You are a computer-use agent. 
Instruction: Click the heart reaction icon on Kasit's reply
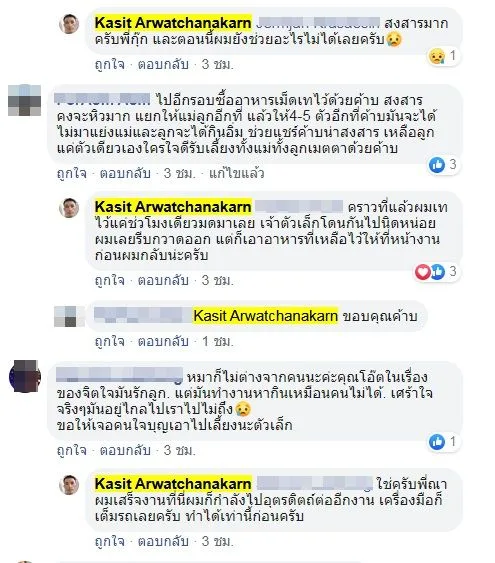(422, 272)
